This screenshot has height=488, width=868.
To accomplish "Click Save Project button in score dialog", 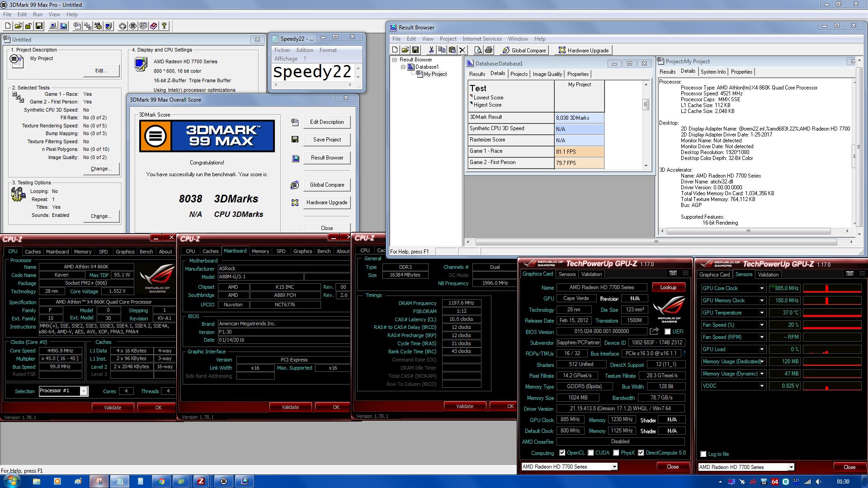I will coord(327,140).
